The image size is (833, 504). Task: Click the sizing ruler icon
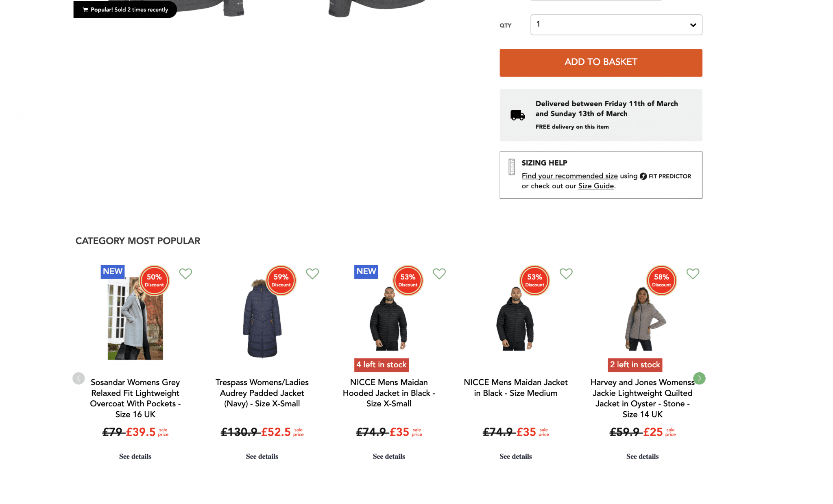[x=512, y=167]
